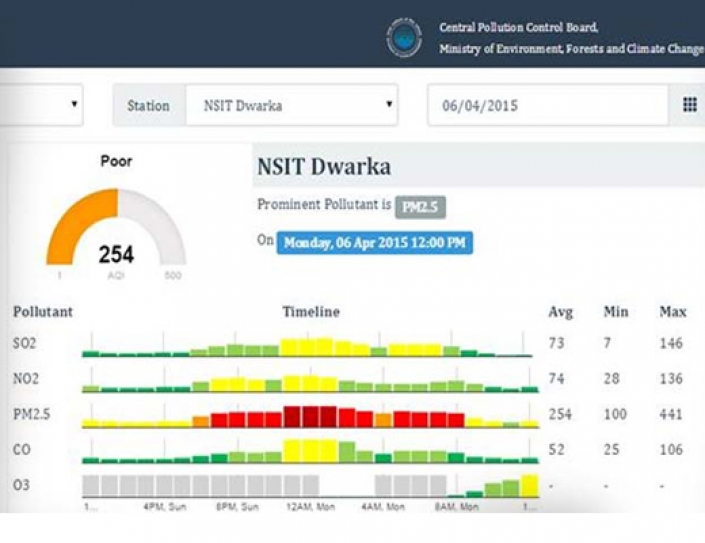Viewport: 705px width, 543px height.
Task: Click the 12AM, Mon time axis label
Action: (311, 507)
